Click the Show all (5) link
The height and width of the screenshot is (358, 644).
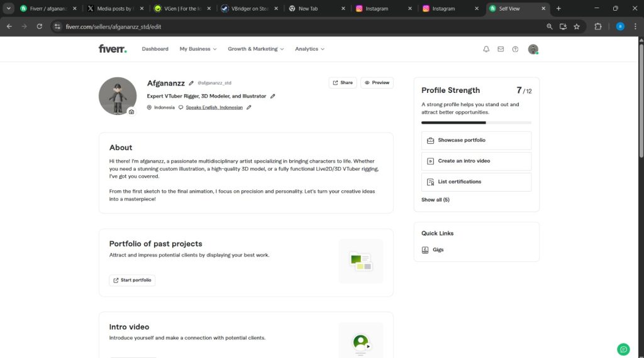(435, 200)
